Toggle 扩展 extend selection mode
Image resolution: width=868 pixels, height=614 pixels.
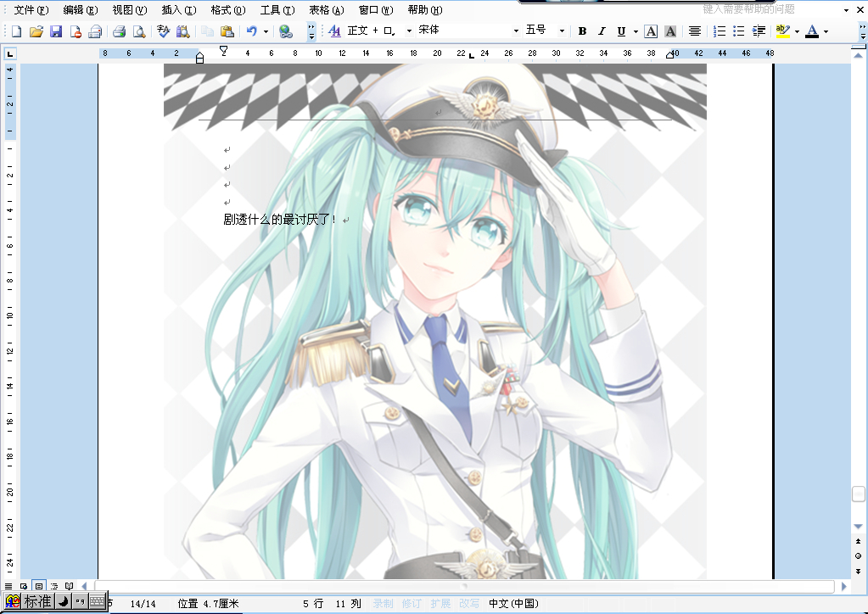tap(440, 604)
